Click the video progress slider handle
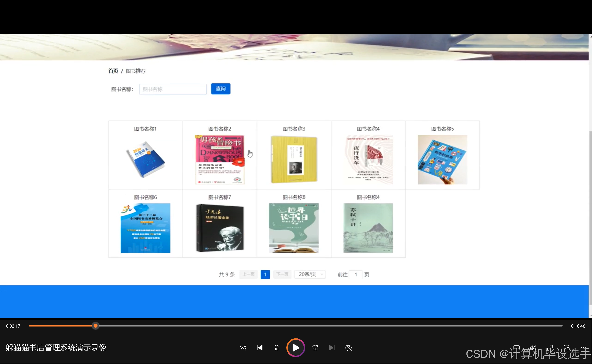This screenshot has height=364, width=592. coord(95,326)
